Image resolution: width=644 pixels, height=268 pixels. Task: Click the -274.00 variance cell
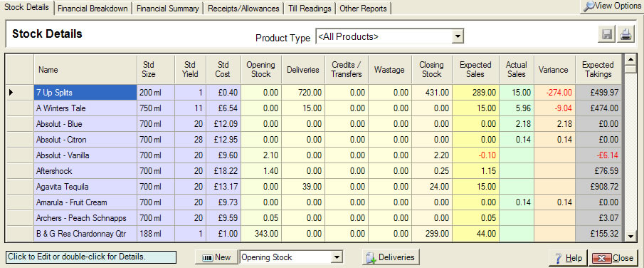tap(555, 93)
